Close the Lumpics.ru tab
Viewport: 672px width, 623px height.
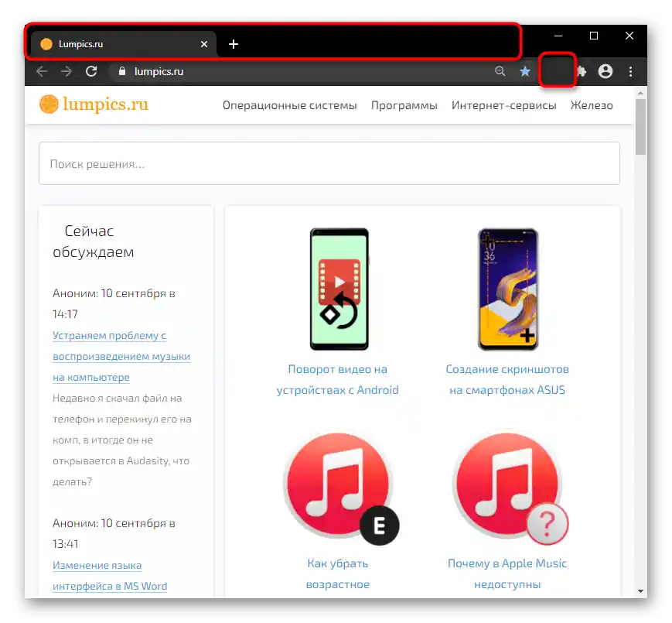tap(204, 44)
